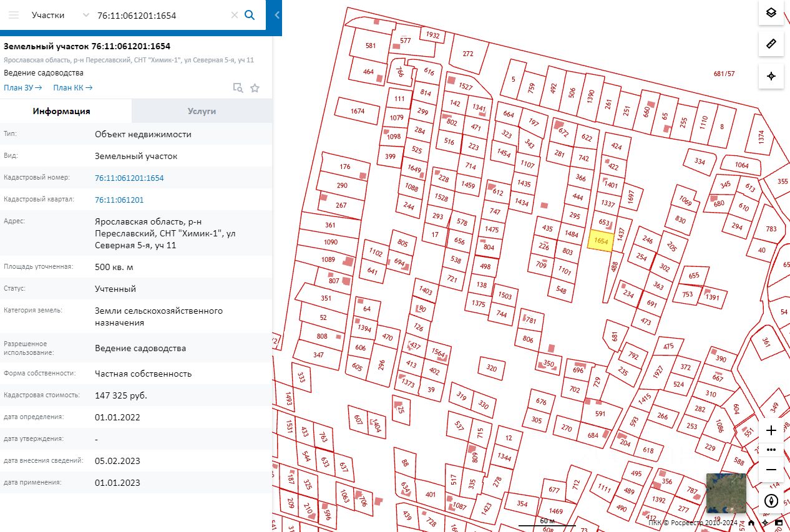Reset map orientation with the compass
The height and width of the screenshot is (532, 790).
click(x=771, y=500)
